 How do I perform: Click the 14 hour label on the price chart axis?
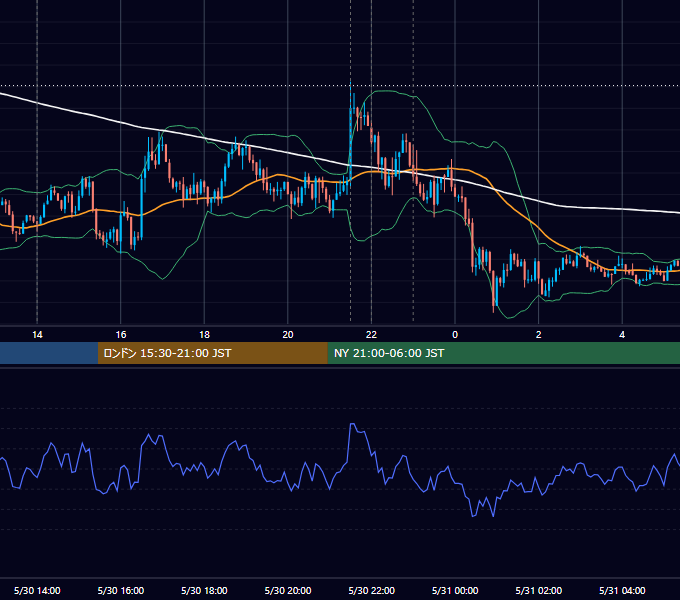pyautogui.click(x=37, y=335)
